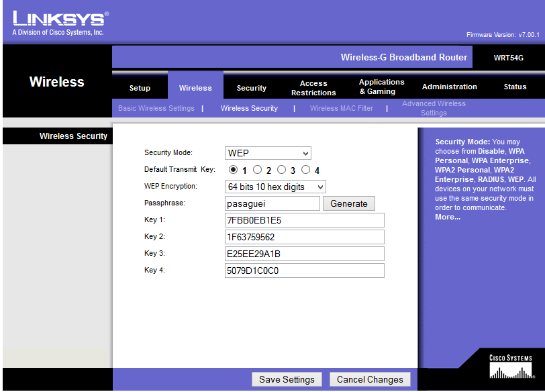545x392 pixels.
Task: Open the More... help link
Action: [446, 217]
